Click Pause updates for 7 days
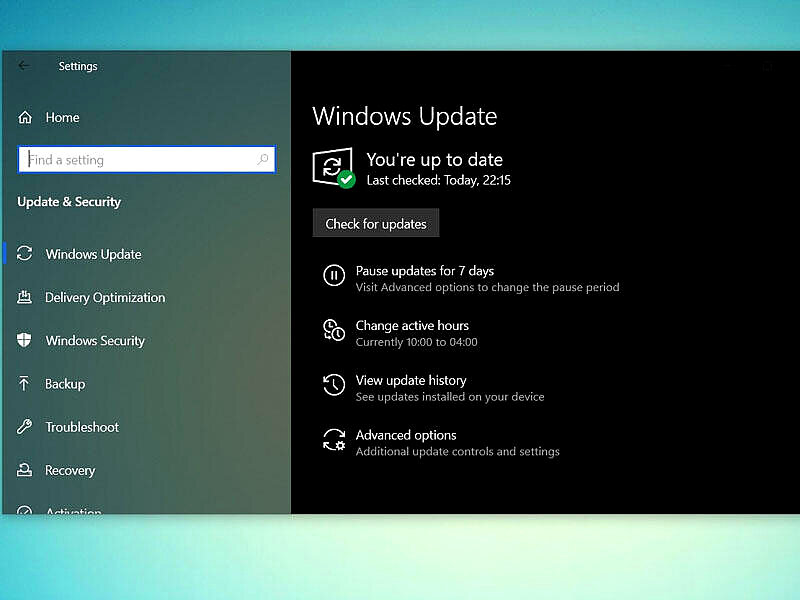This screenshot has height=600, width=800. click(425, 271)
